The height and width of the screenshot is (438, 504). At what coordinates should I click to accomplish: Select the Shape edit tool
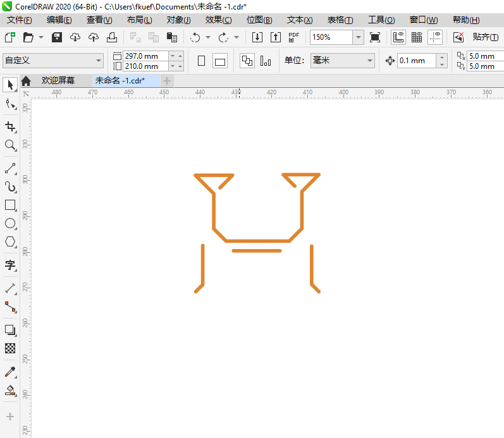10,104
